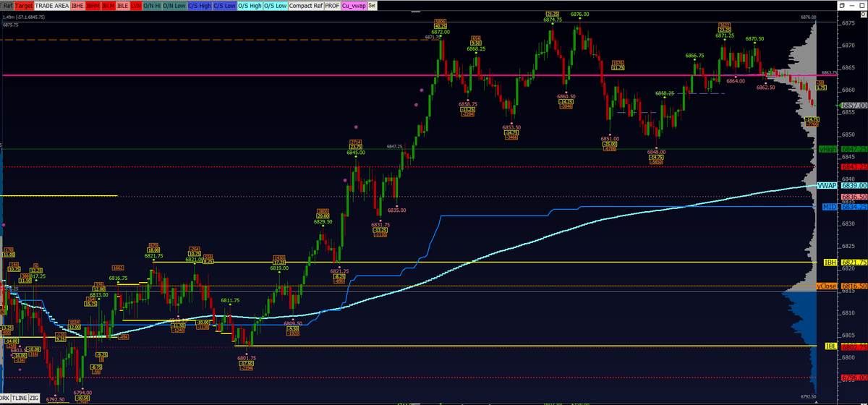Toggle the IBHM level button
Screen dimensions: 868x405
[x=93, y=5]
